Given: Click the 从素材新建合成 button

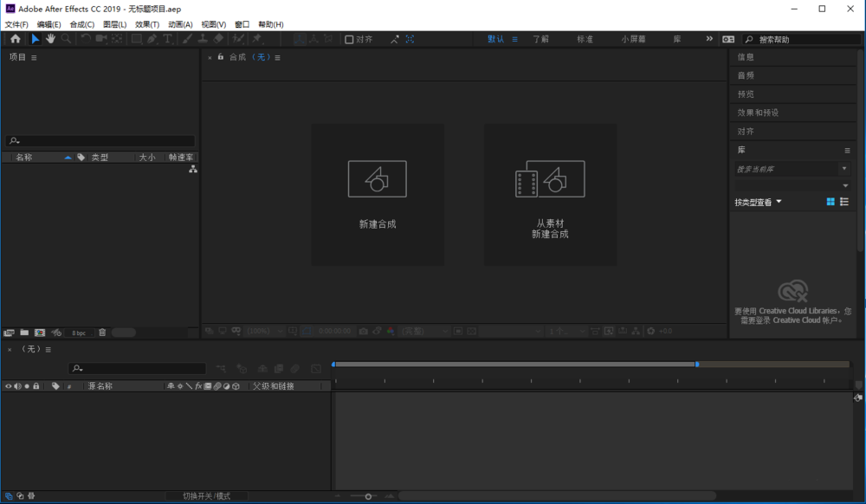Looking at the screenshot, I should coord(550,194).
